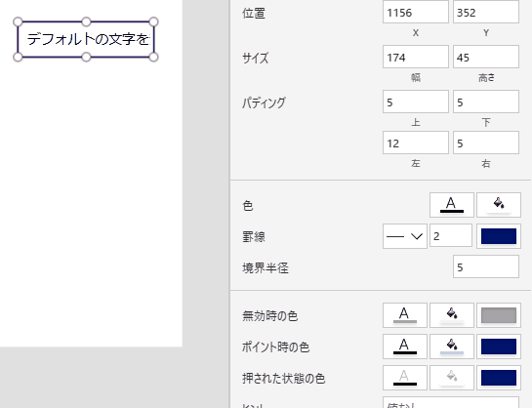Open the 罫線 border style dropdown

coord(405,236)
